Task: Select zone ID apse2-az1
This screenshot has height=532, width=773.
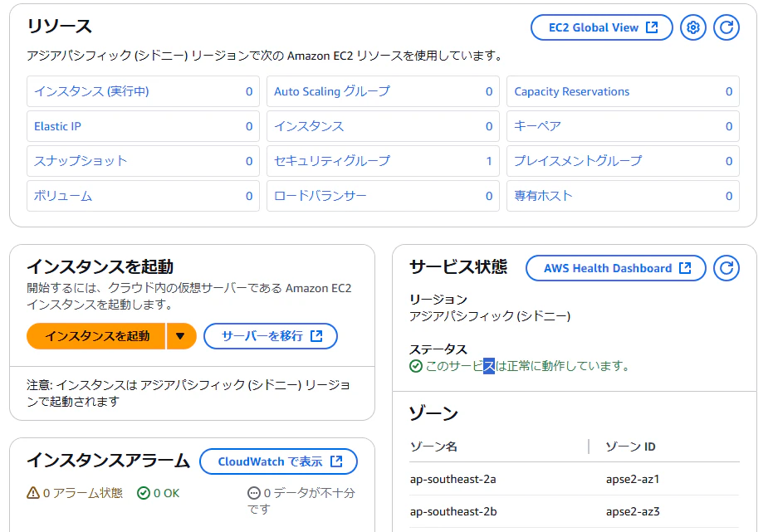Action: [633, 479]
